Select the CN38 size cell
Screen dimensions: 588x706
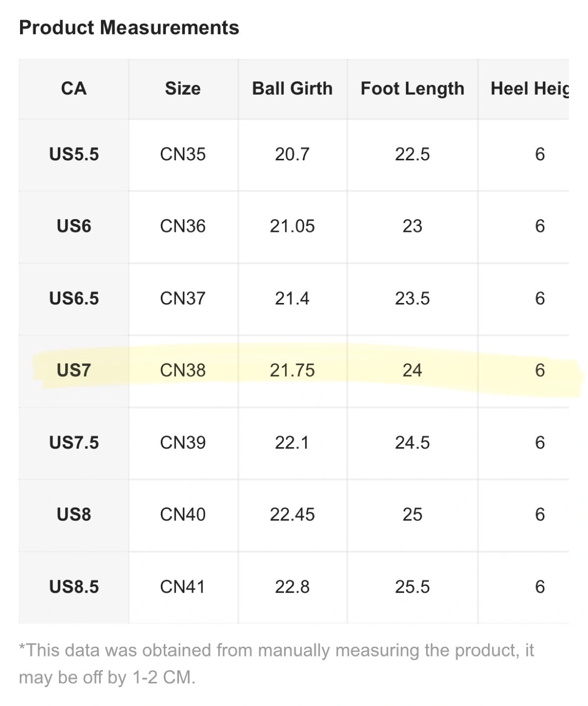click(x=183, y=370)
